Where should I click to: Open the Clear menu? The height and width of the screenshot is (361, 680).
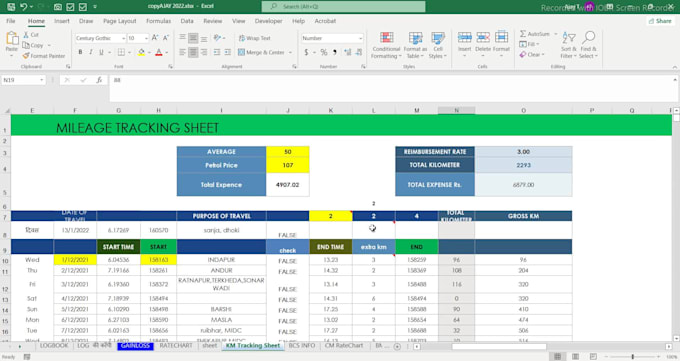532,55
